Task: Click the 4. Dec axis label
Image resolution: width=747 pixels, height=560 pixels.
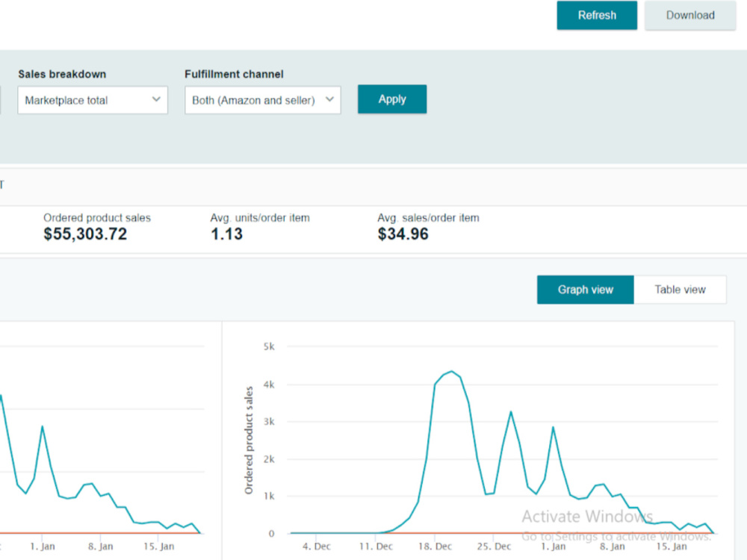Action: click(x=316, y=547)
